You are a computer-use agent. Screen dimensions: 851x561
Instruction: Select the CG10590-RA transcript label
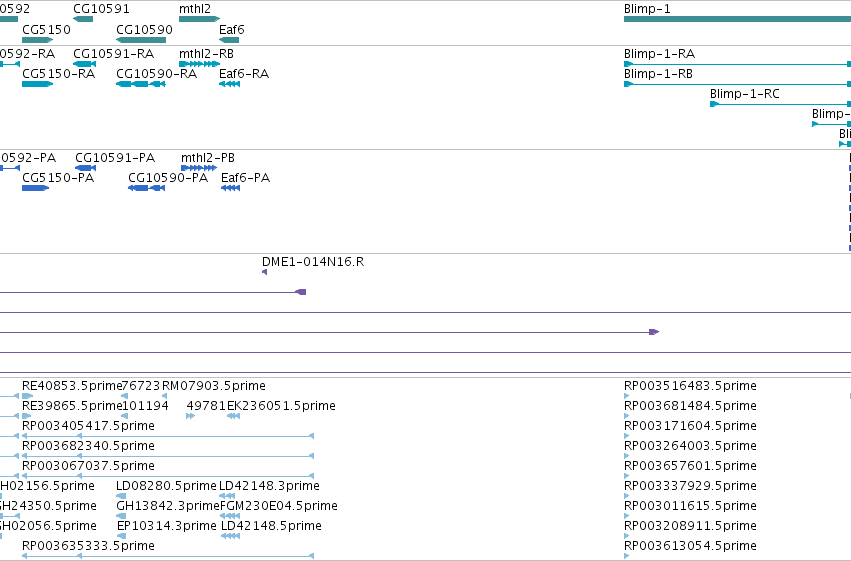[x=156, y=74]
